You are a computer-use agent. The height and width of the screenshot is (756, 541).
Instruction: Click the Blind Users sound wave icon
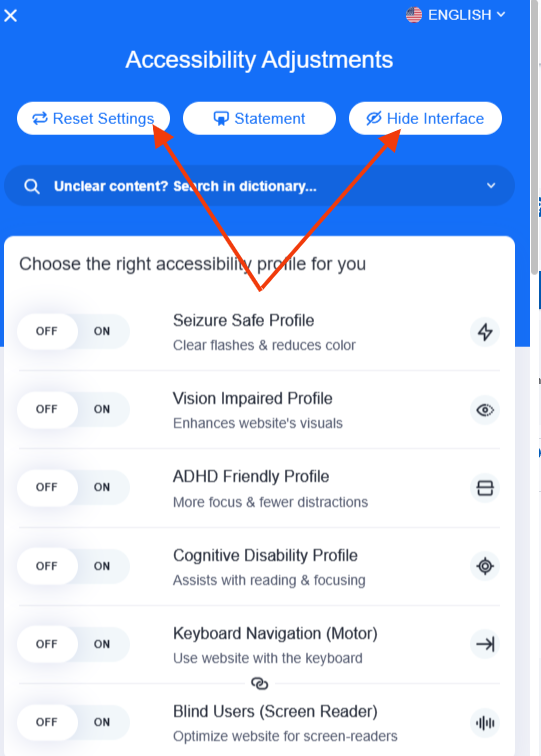pos(485,722)
